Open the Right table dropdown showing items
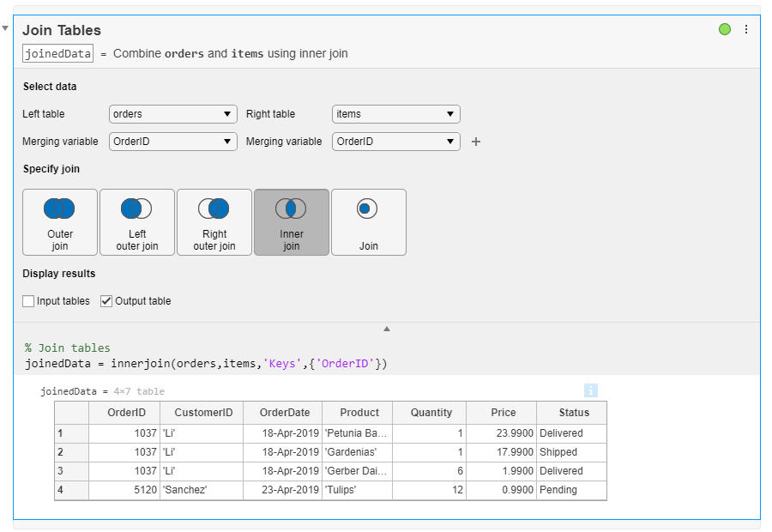 (x=395, y=114)
